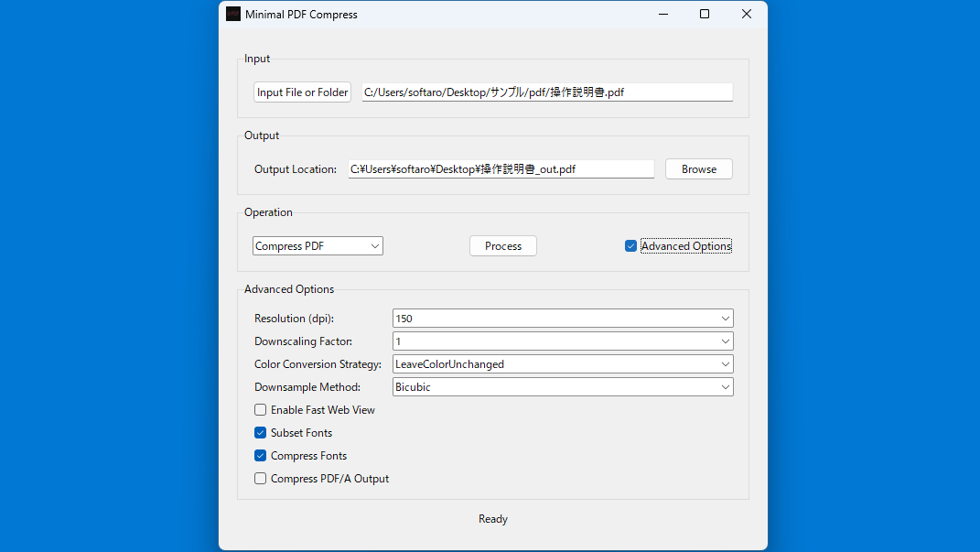This screenshot has height=552, width=980.
Task: Click the Browse button
Action: (x=699, y=168)
